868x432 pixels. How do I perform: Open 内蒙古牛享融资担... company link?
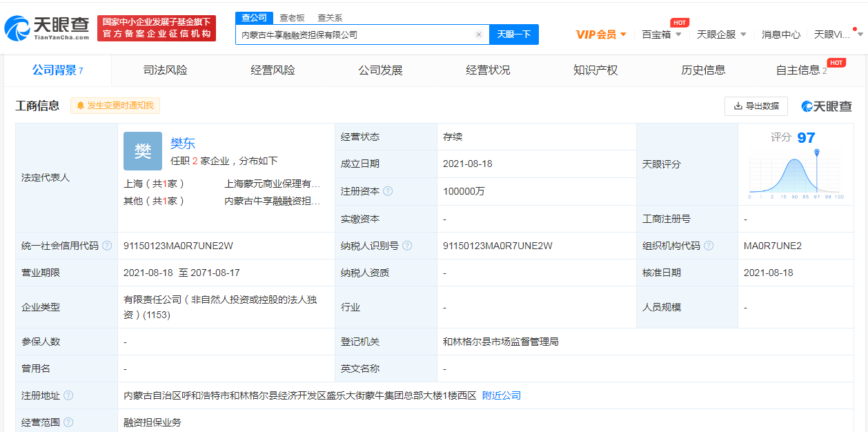(x=273, y=201)
